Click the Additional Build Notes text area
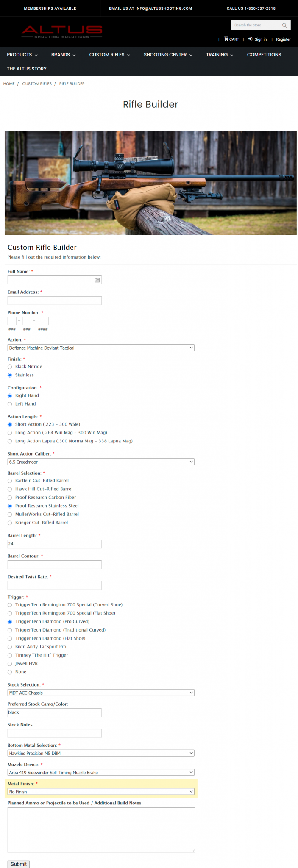Image resolution: width=298 pixels, height=868 pixels. tap(101, 830)
